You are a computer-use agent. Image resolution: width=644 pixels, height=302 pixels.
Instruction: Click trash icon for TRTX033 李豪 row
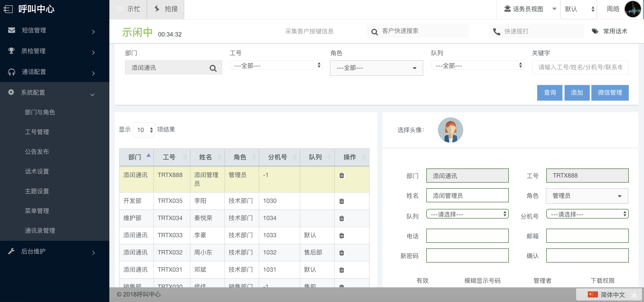[341, 235]
